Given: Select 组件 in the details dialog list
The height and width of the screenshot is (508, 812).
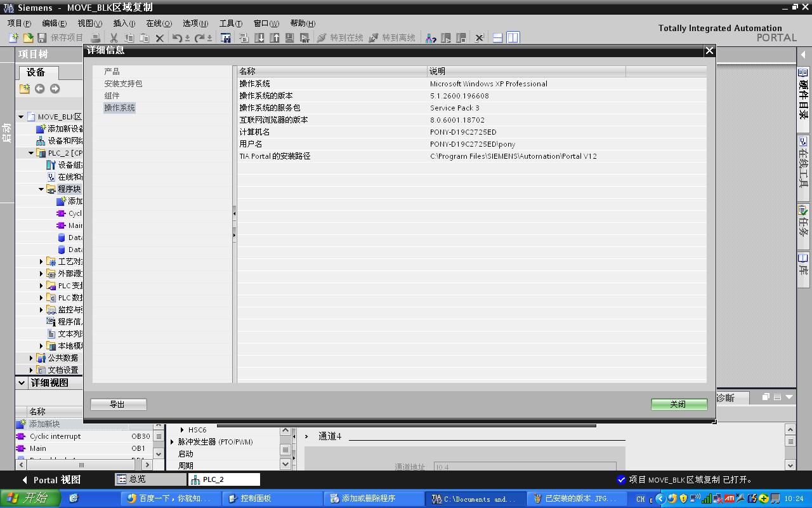Looking at the screenshot, I should pos(112,96).
